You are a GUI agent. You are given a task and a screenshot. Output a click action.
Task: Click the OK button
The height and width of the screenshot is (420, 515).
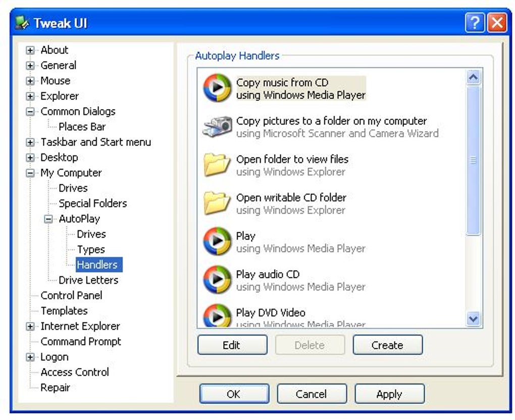click(234, 394)
